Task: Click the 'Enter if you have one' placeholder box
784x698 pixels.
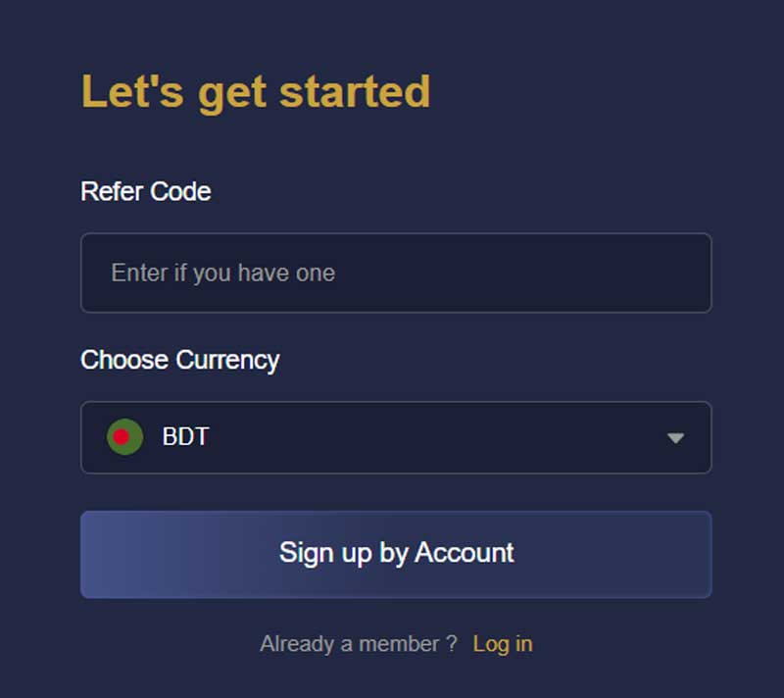Action: [396, 273]
